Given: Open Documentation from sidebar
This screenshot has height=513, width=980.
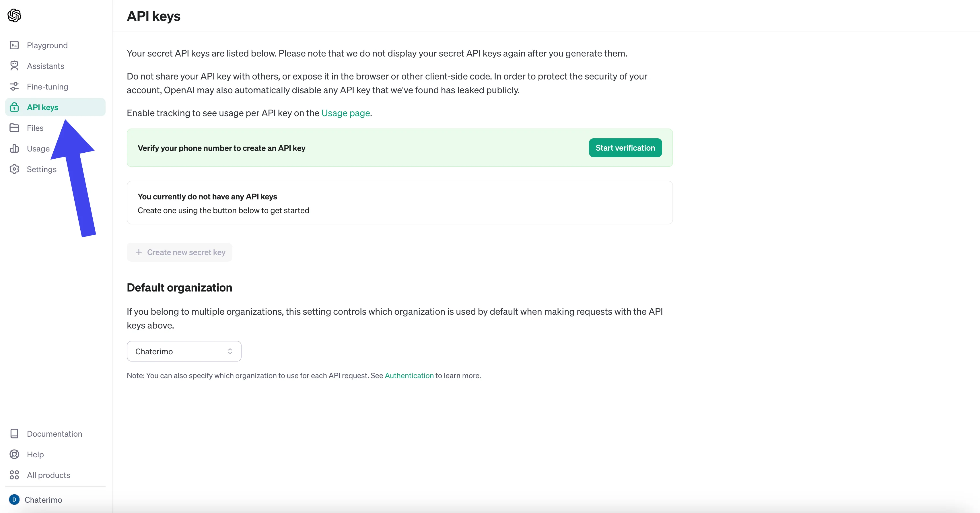Looking at the screenshot, I should pyautogui.click(x=54, y=433).
